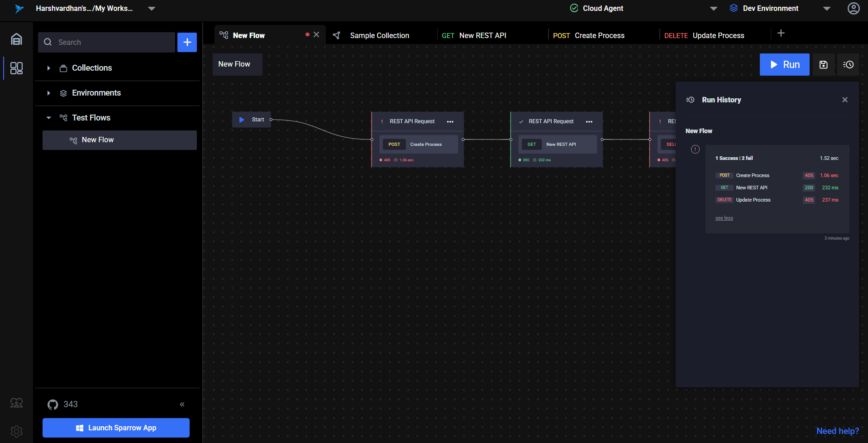Select GET New REST API request in node
Viewport: 868px width, 443px height.
pos(558,144)
